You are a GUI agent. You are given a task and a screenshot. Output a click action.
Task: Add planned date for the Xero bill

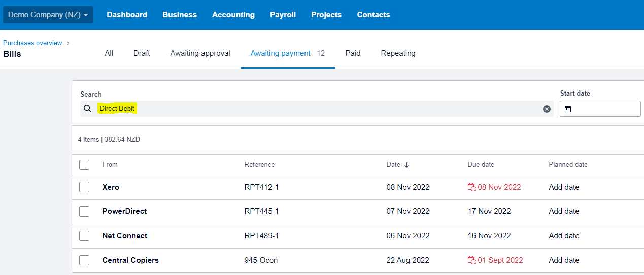564,187
